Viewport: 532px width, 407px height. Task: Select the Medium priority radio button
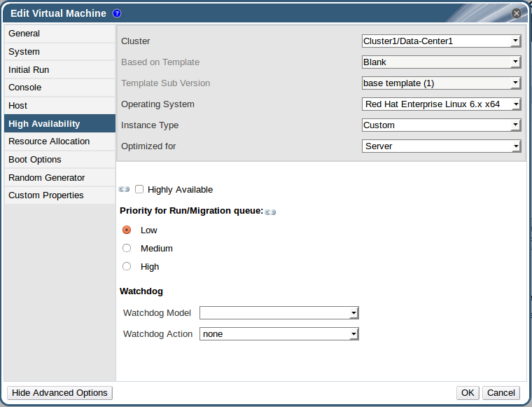click(127, 248)
